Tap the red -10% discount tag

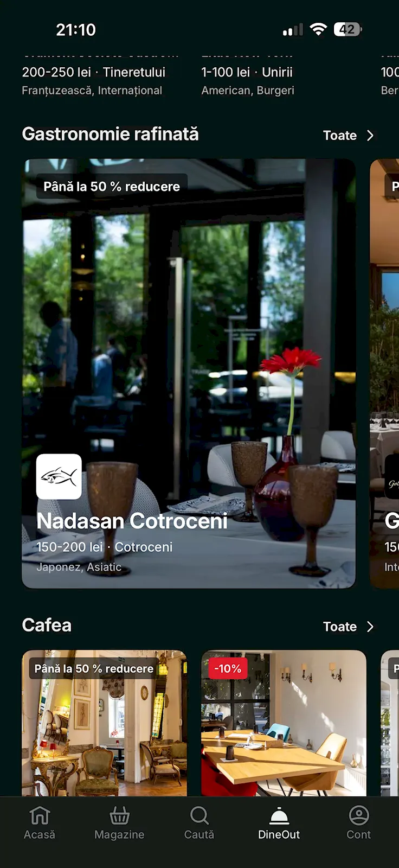coord(228,668)
